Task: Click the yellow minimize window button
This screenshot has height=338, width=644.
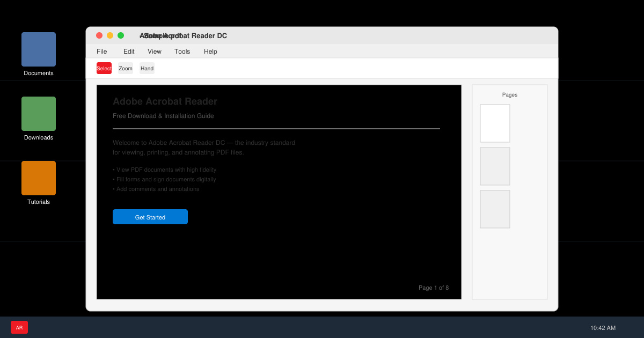Action: [x=110, y=35]
